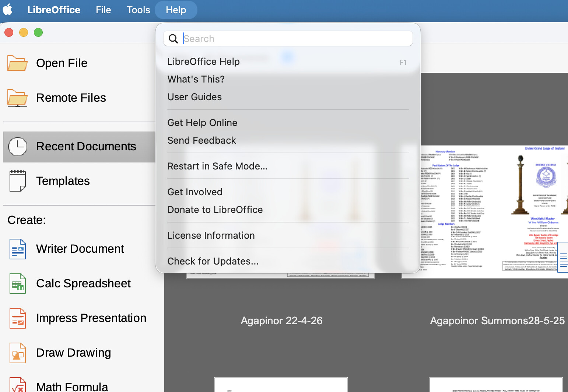
Task: Choose LibreOffice Help from the menu
Action: 203,62
